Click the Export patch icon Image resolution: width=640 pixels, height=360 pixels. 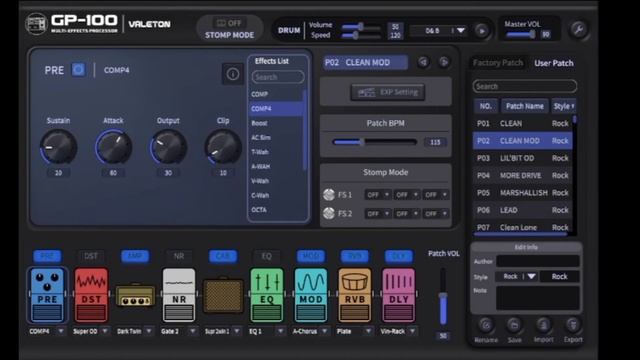click(x=573, y=325)
